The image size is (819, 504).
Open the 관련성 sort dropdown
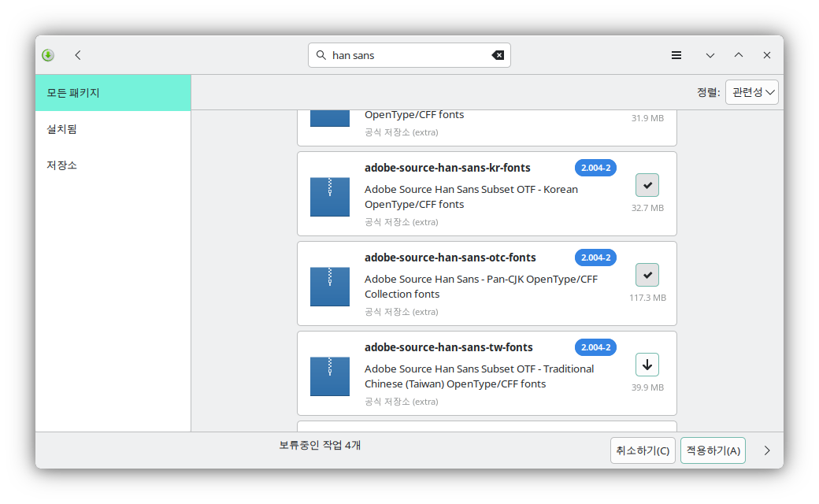pyautogui.click(x=752, y=92)
